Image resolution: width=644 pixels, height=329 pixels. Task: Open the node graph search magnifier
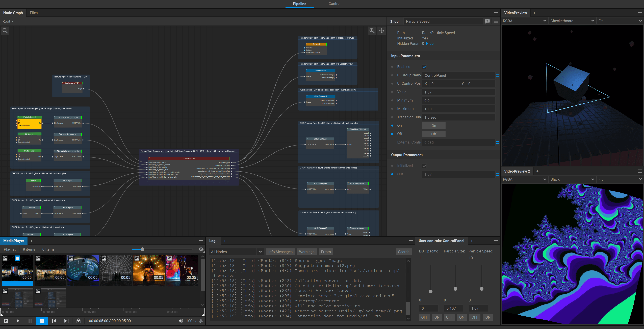tap(5, 31)
